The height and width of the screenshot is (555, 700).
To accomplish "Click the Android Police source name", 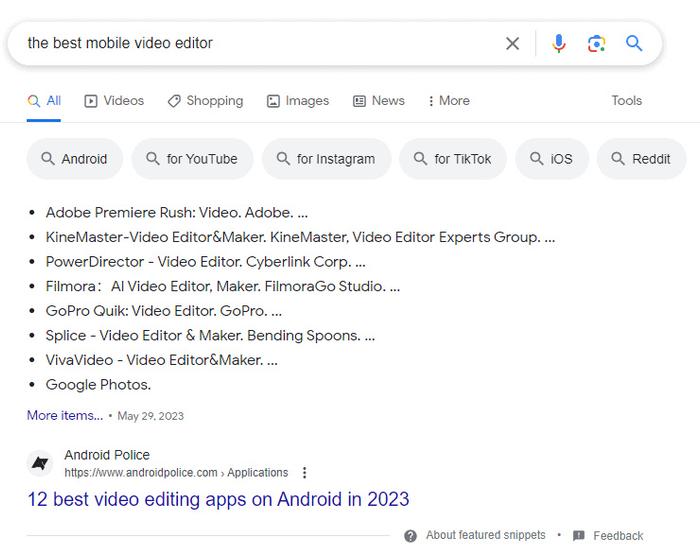I will coord(107,455).
